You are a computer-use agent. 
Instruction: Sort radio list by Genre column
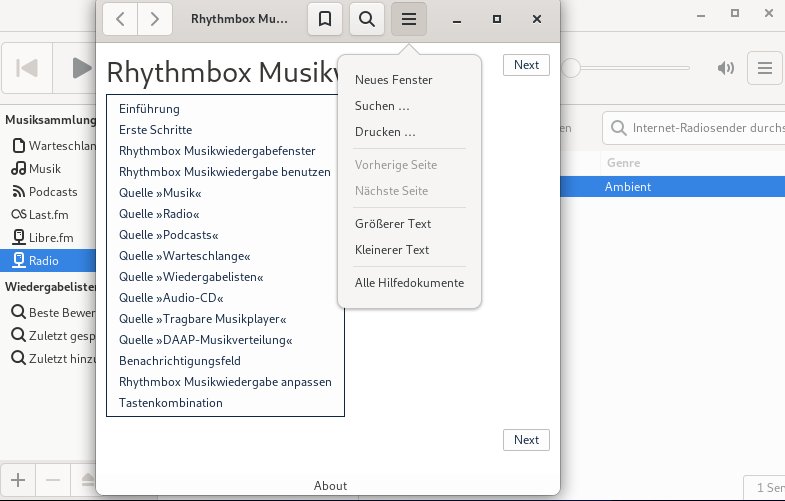693,163
